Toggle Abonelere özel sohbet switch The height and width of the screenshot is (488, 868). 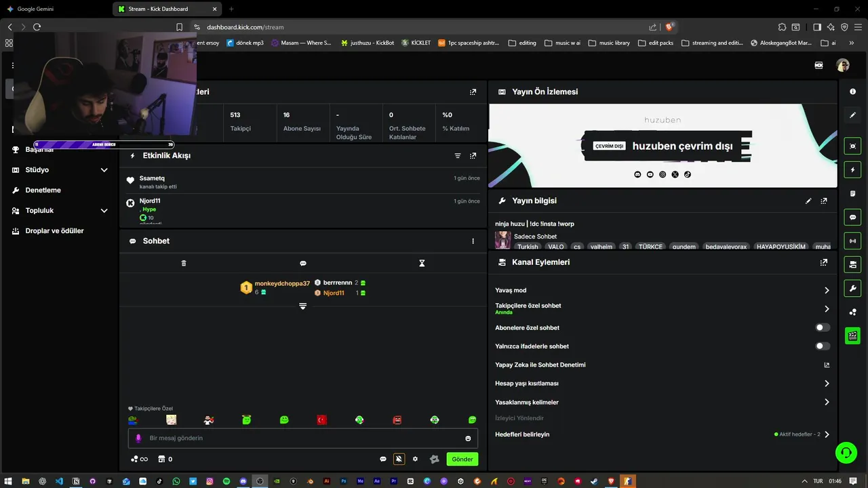point(822,327)
